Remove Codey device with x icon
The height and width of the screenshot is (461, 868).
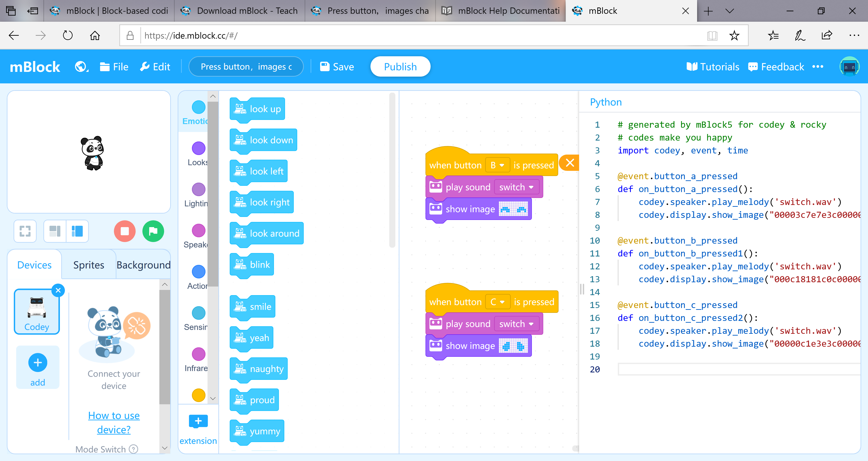58,290
